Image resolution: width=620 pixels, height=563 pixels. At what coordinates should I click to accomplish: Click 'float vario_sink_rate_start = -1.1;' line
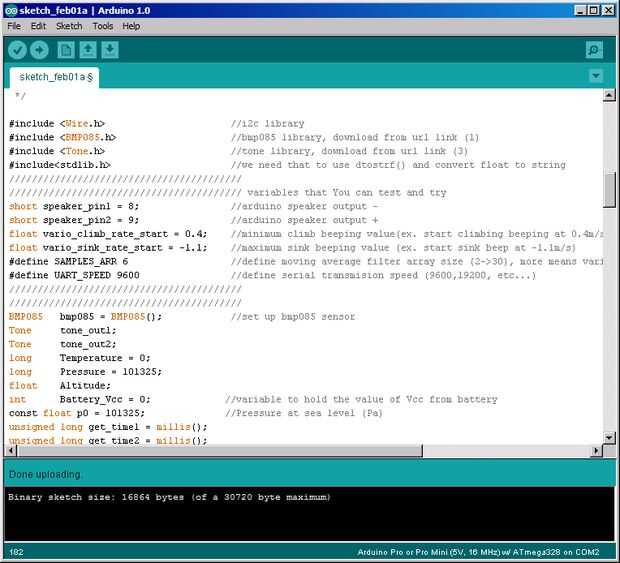click(x=108, y=248)
